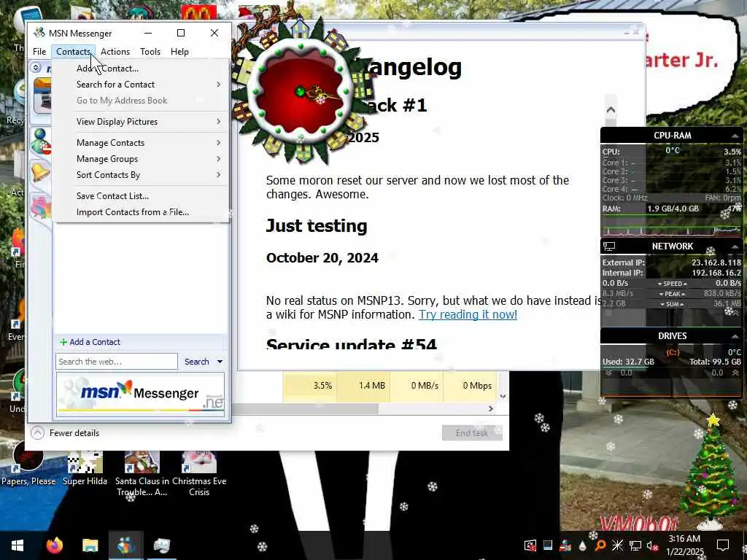
Task: Expand Manage Groups submenu
Action: 141,158
